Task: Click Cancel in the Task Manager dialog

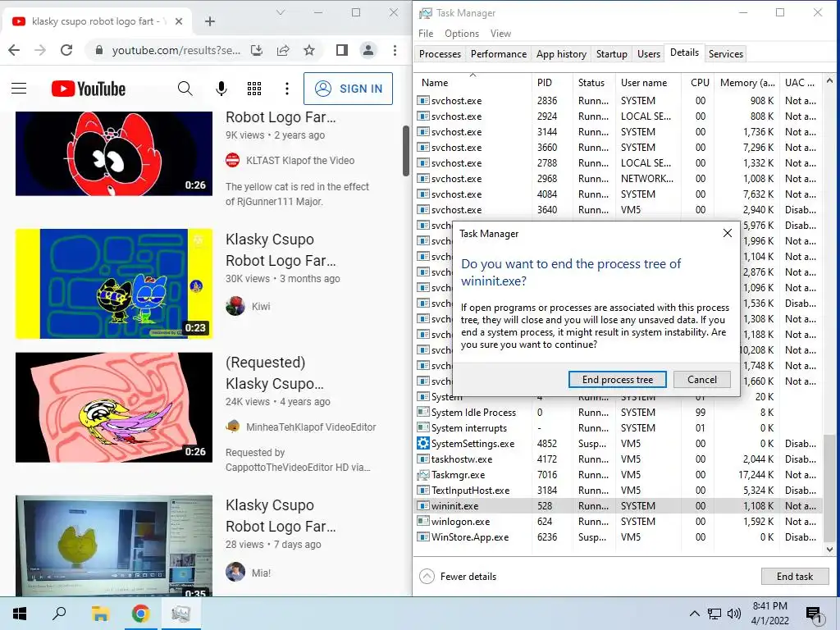Action: (x=702, y=380)
